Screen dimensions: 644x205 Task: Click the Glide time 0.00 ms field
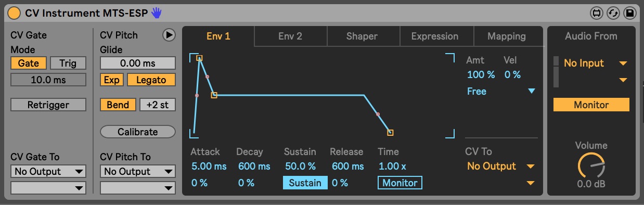[x=138, y=63]
